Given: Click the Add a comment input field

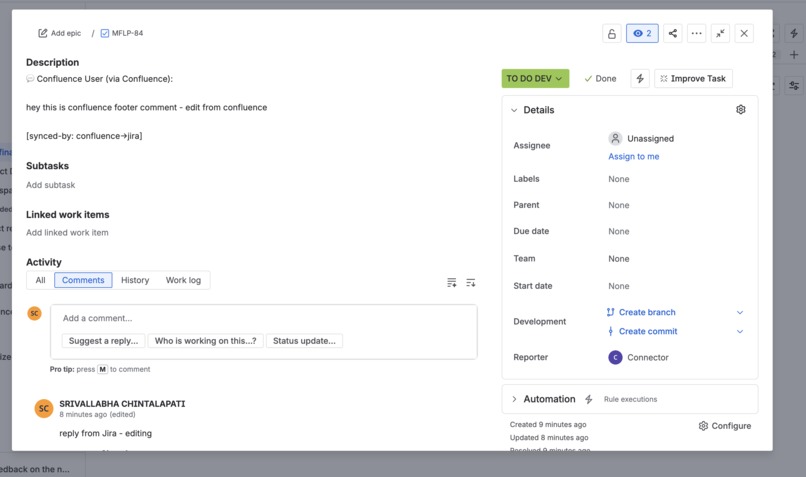Looking at the screenshot, I should [x=264, y=318].
